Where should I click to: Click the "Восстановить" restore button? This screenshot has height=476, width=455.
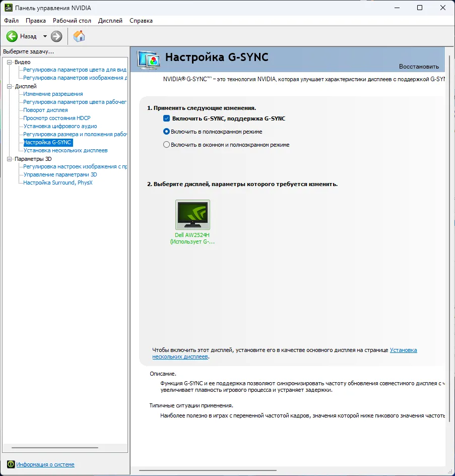[x=419, y=67]
